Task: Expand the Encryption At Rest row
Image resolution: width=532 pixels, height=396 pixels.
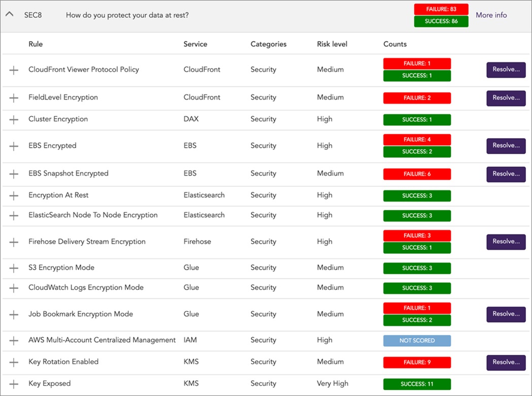Action: click(14, 196)
